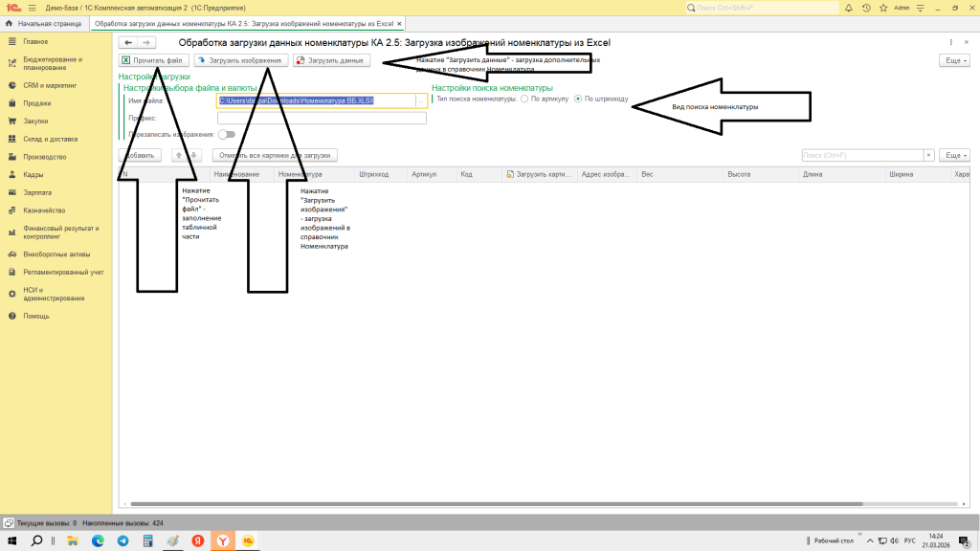Open the table Еще dropdown menu
Screen dimensions: 980x551
tap(955, 155)
